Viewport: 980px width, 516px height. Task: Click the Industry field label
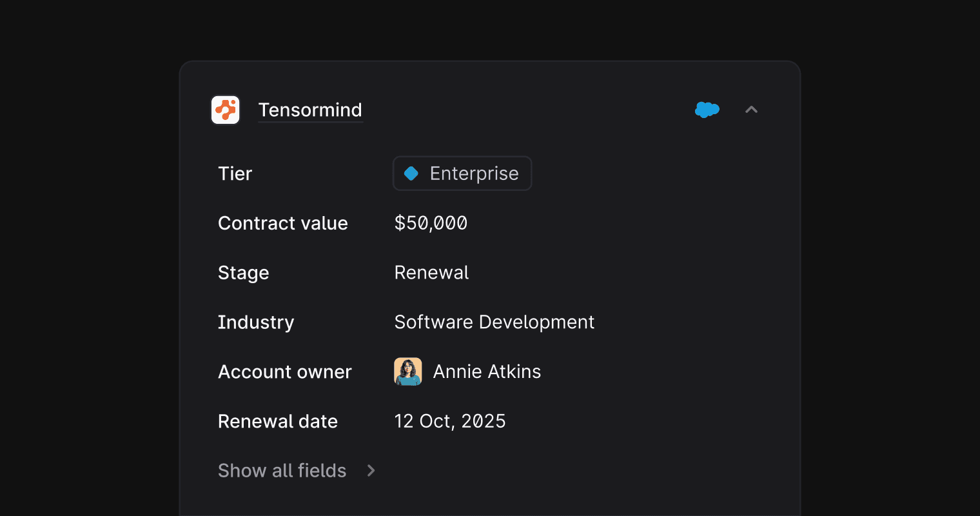coord(256,322)
